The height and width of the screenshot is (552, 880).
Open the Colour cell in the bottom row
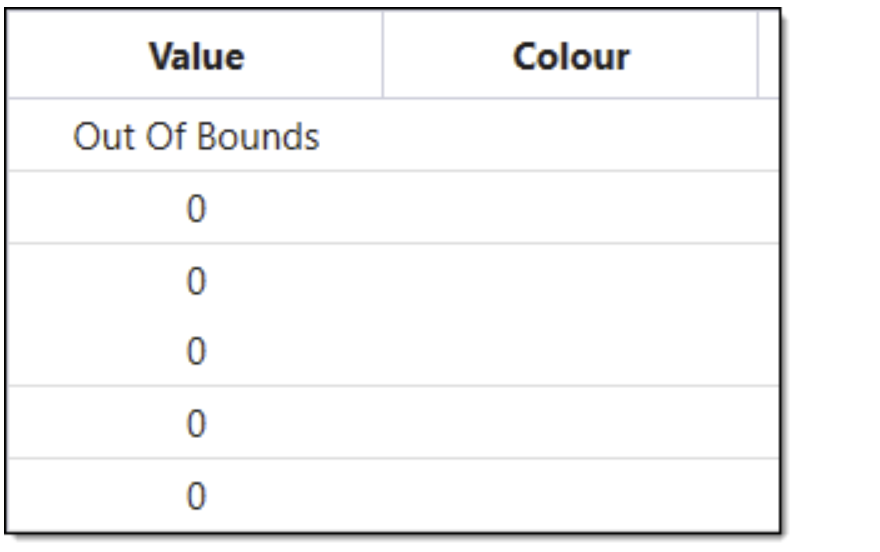click(x=570, y=496)
